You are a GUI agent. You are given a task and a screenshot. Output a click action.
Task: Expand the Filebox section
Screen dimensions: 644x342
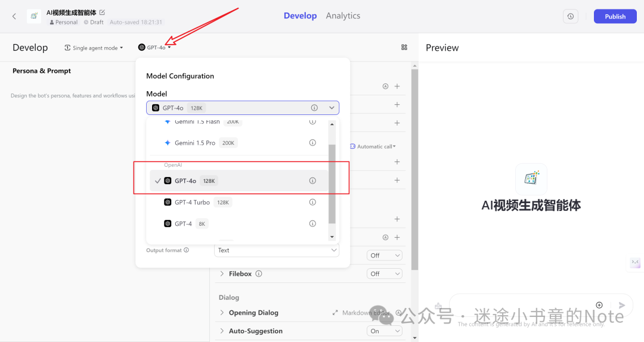222,274
